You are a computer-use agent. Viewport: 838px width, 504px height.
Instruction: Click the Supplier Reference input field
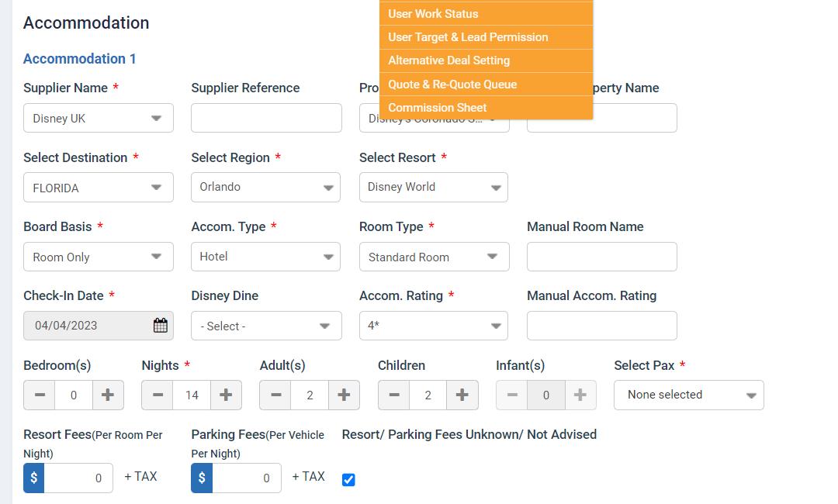[x=266, y=118]
